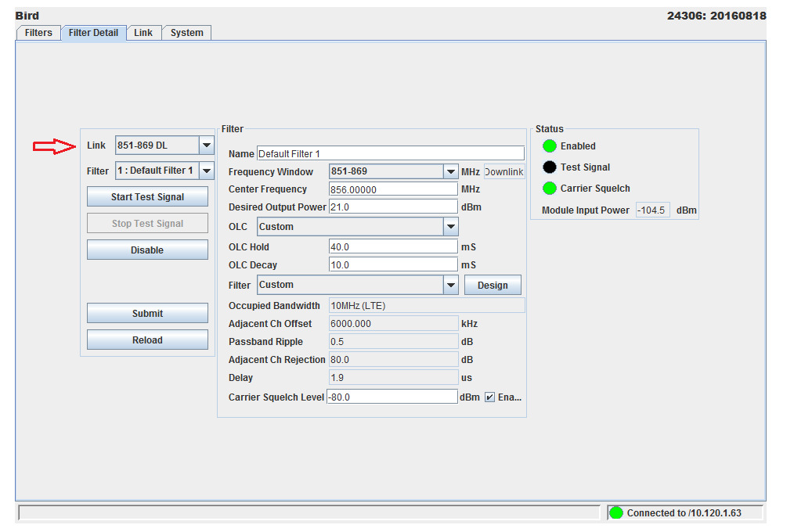Expand the OLC Custom dropdown
Viewport: 794px width, 532px height.
point(358,227)
